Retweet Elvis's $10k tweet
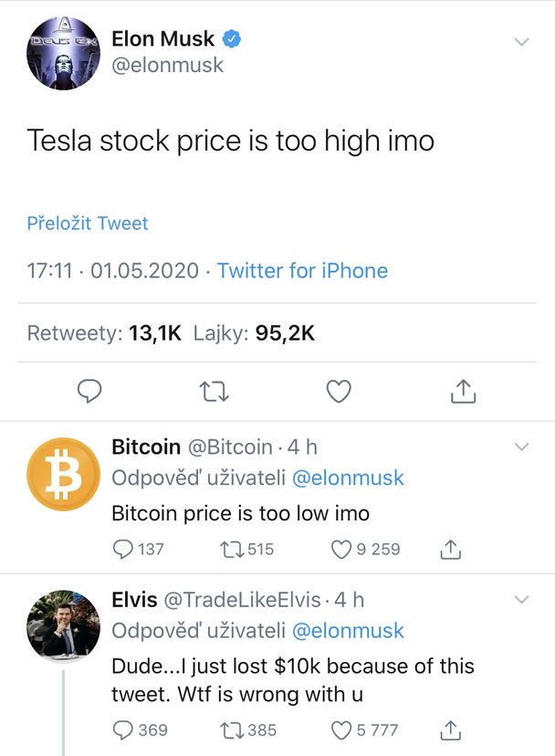Screen dimensions: 555x756 232,730
